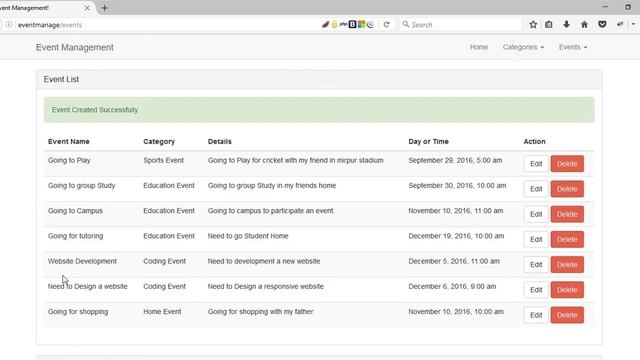Click the Event Management brand link
640x360 pixels.
point(75,47)
